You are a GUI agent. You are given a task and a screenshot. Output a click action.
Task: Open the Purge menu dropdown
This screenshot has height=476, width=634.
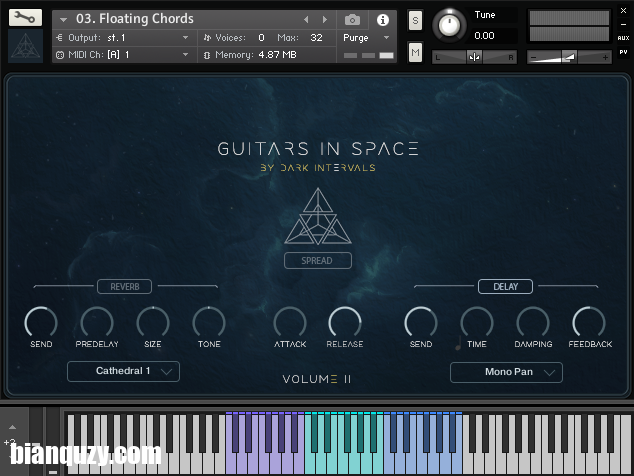[x=366, y=38]
